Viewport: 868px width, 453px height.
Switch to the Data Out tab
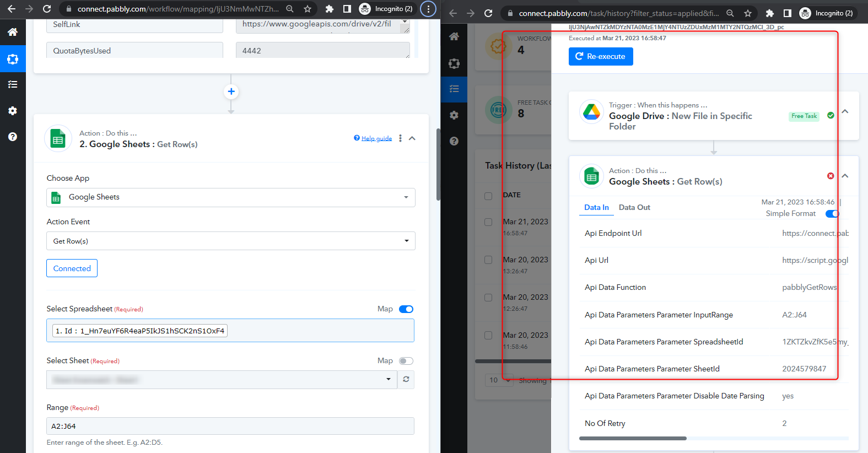point(634,207)
